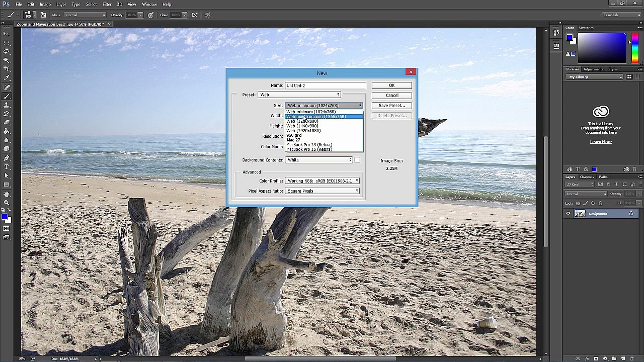644x362 pixels.
Task: Switch to the Swatches tab
Action: point(586,28)
